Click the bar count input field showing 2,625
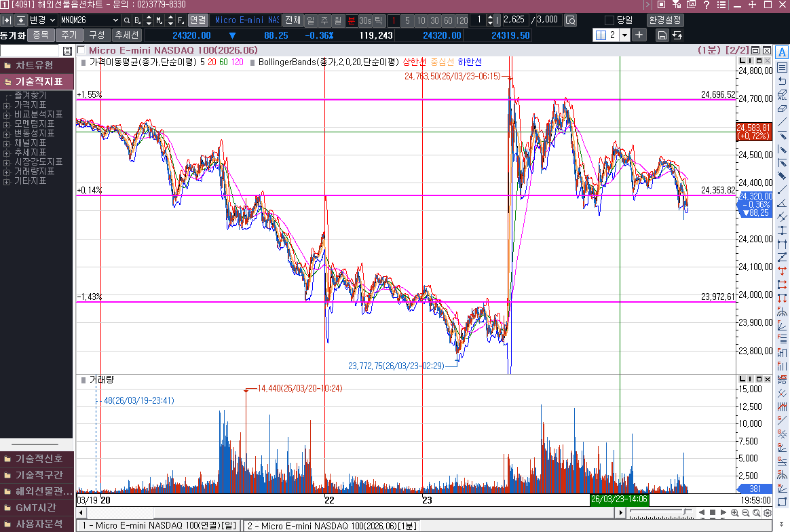The image size is (790, 532). [x=515, y=20]
